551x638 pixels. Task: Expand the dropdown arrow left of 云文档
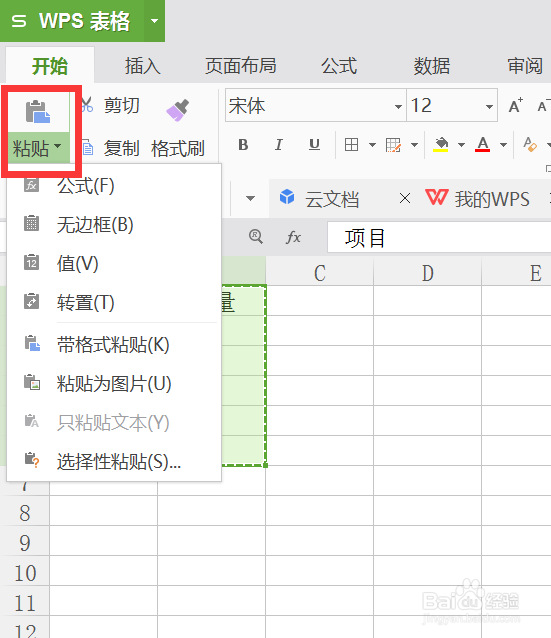pyautogui.click(x=250, y=199)
